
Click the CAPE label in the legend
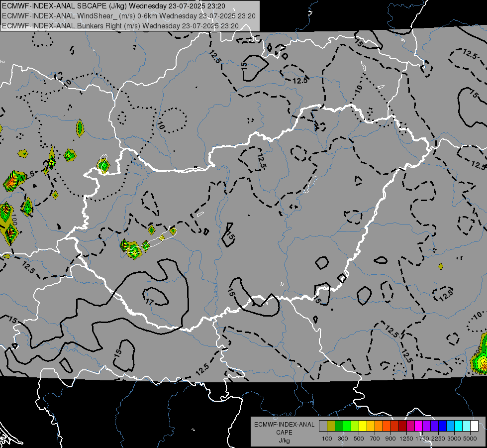coord(284,433)
